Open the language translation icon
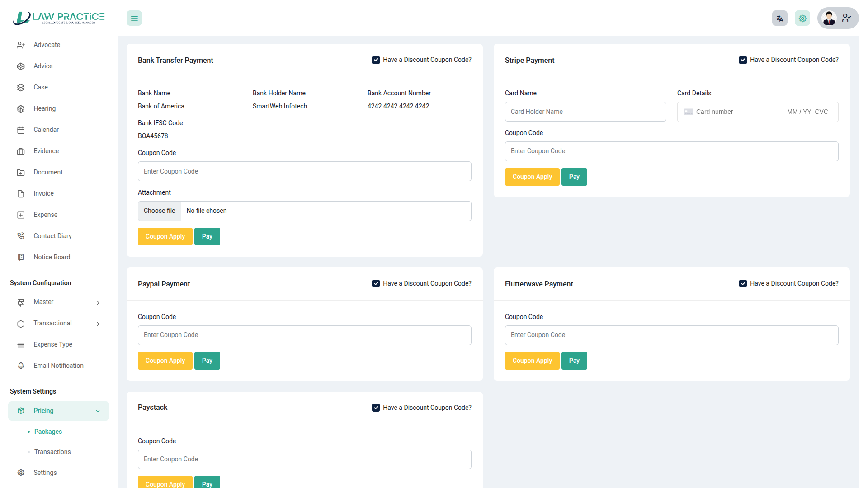This screenshot has width=868, height=488. point(780,19)
